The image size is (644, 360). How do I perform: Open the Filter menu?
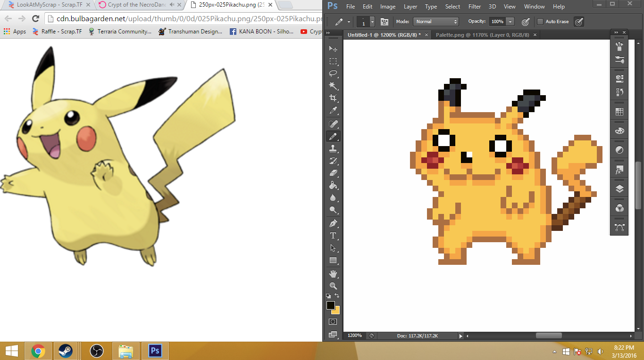[x=475, y=7]
